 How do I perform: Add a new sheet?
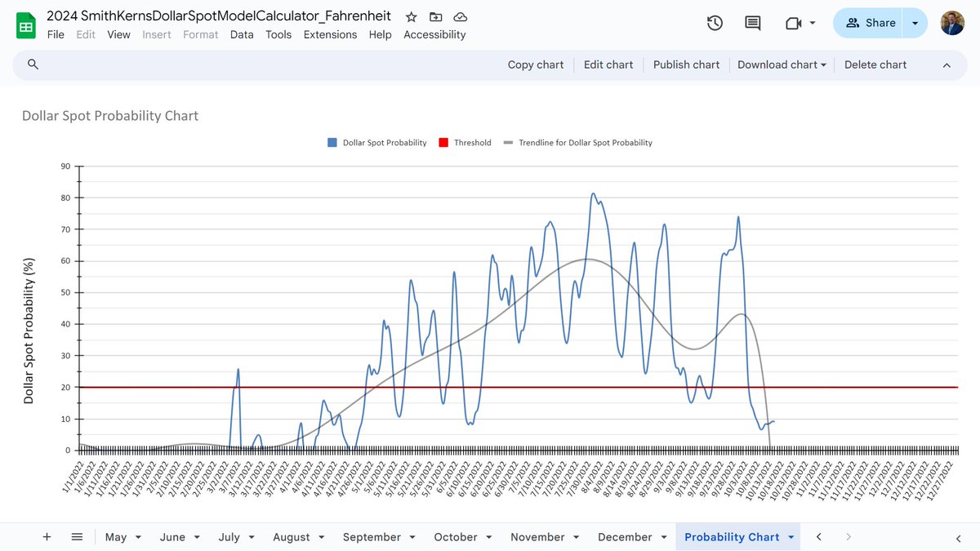(47, 537)
